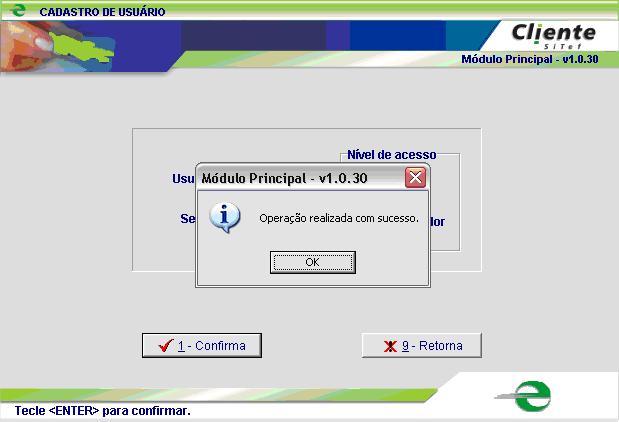Click the '1 - Confirma' button
The width and height of the screenshot is (619, 422).
pos(201,346)
